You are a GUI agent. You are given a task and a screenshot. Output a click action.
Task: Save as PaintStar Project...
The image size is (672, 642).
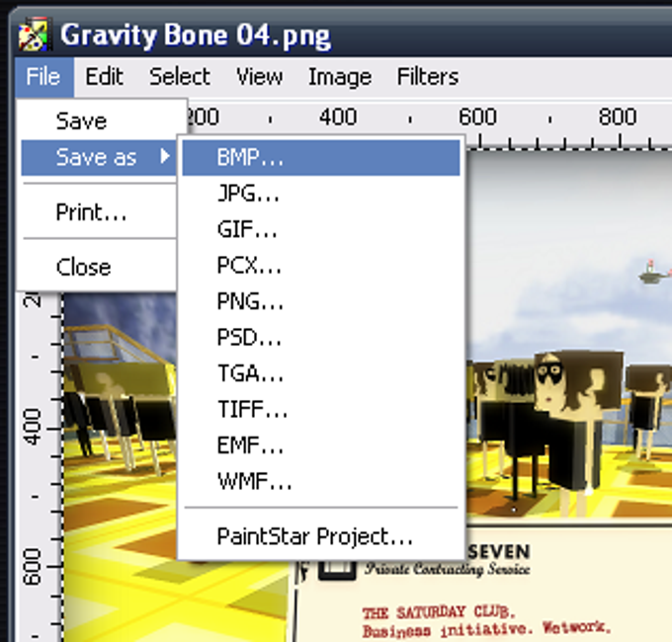[321, 536]
